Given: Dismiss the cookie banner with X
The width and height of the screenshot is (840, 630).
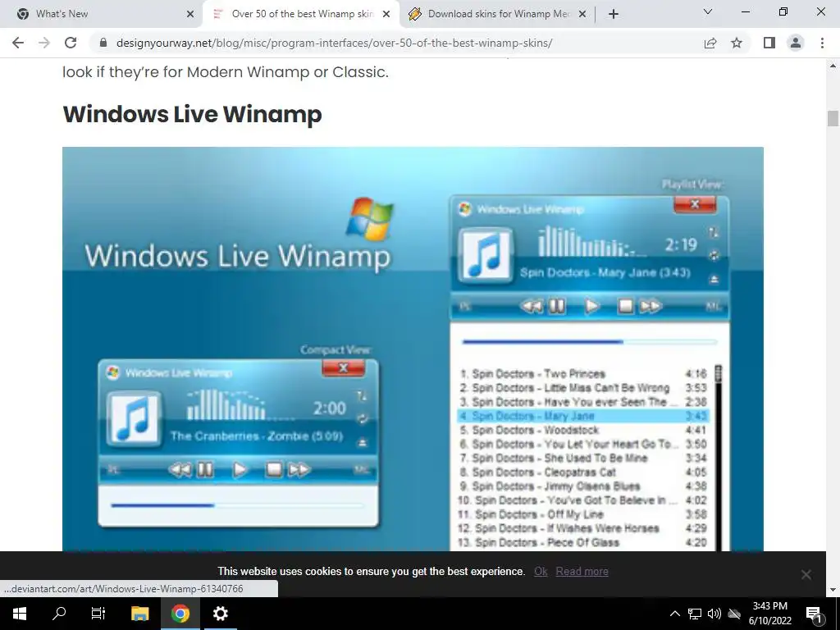Looking at the screenshot, I should click(x=806, y=574).
